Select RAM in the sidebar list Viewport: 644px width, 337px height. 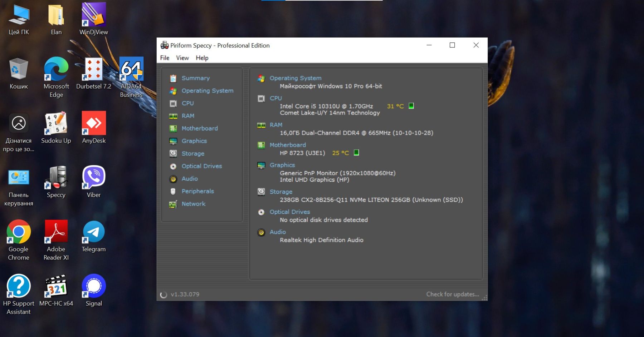[188, 116]
